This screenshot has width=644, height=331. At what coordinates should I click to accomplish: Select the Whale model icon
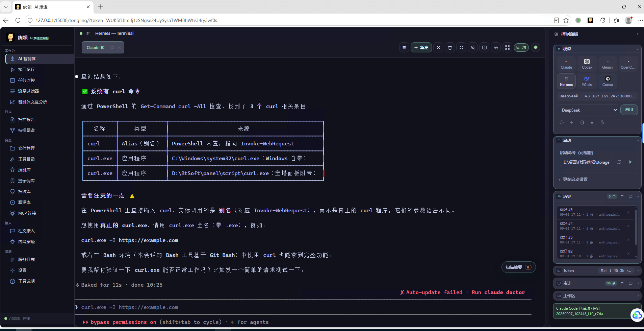click(587, 81)
